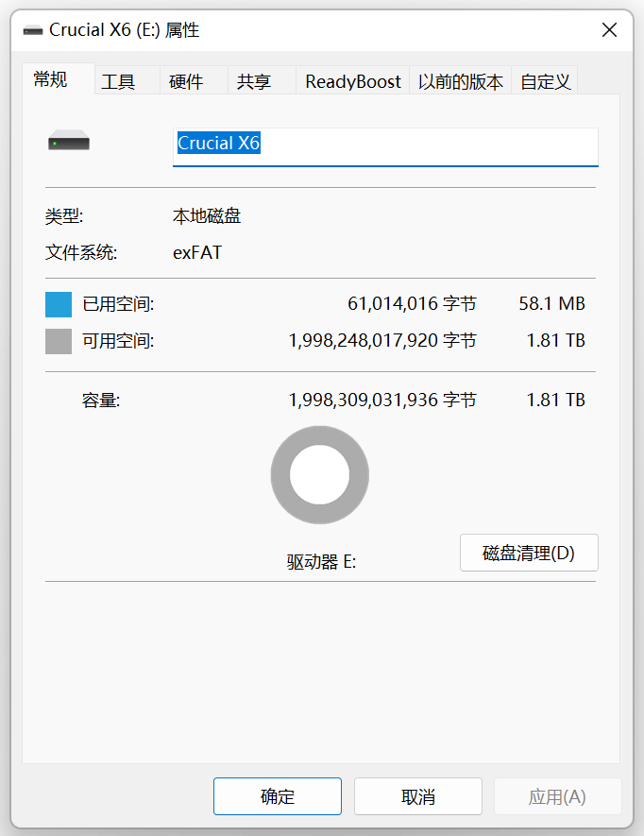Image resolution: width=644 pixels, height=836 pixels.
Task: Open the ReadyBoost tab
Action: (x=352, y=81)
